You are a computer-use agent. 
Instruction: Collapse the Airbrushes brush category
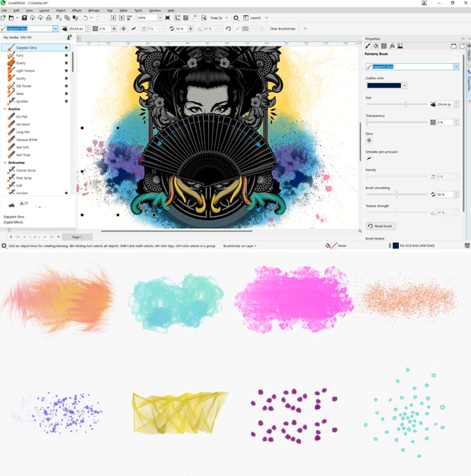click(x=5, y=163)
